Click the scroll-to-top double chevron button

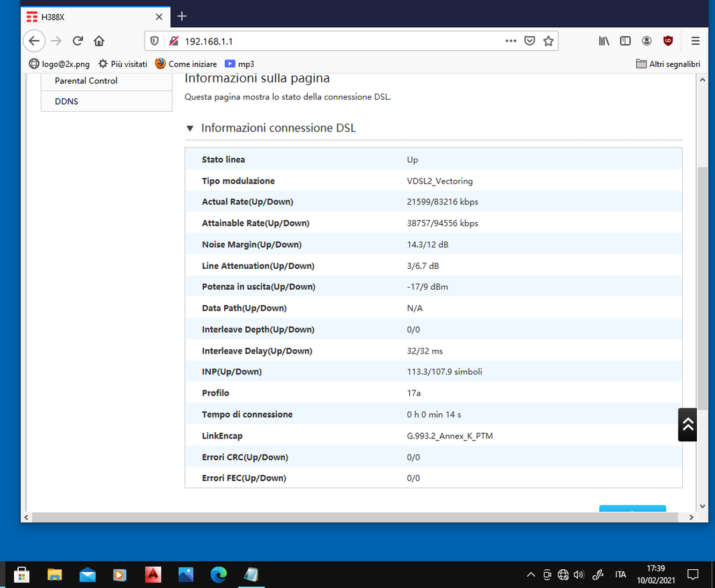(688, 424)
